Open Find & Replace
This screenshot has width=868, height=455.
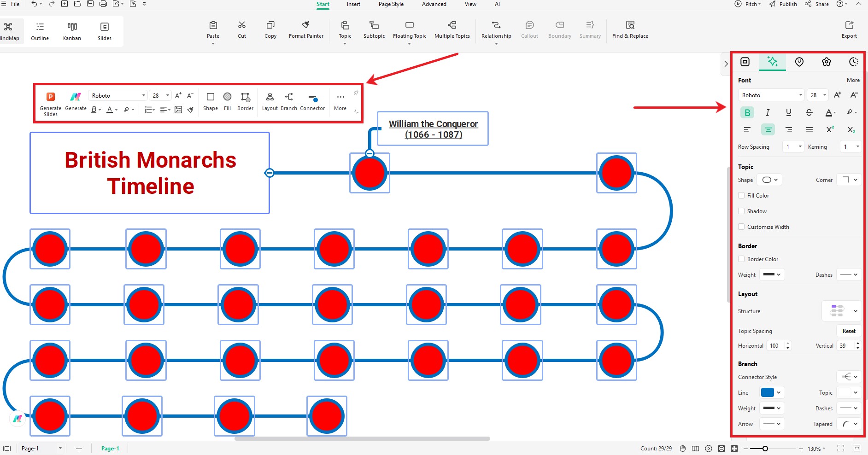point(630,30)
